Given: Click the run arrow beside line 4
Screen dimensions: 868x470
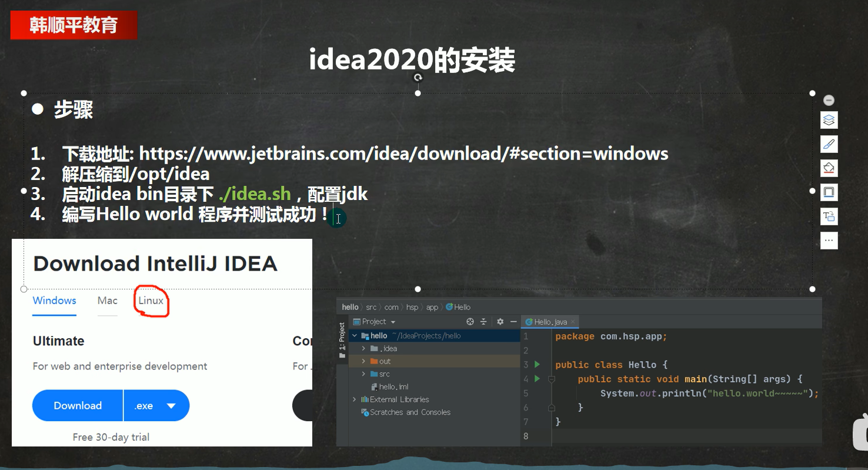Looking at the screenshot, I should (537, 379).
